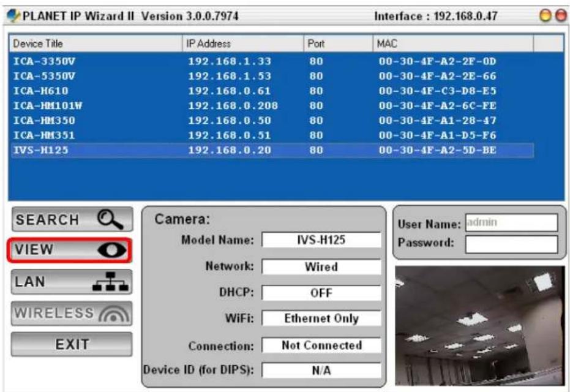The width and height of the screenshot is (570, 392).
Task: Click the Device ID N/A field
Action: (321, 370)
